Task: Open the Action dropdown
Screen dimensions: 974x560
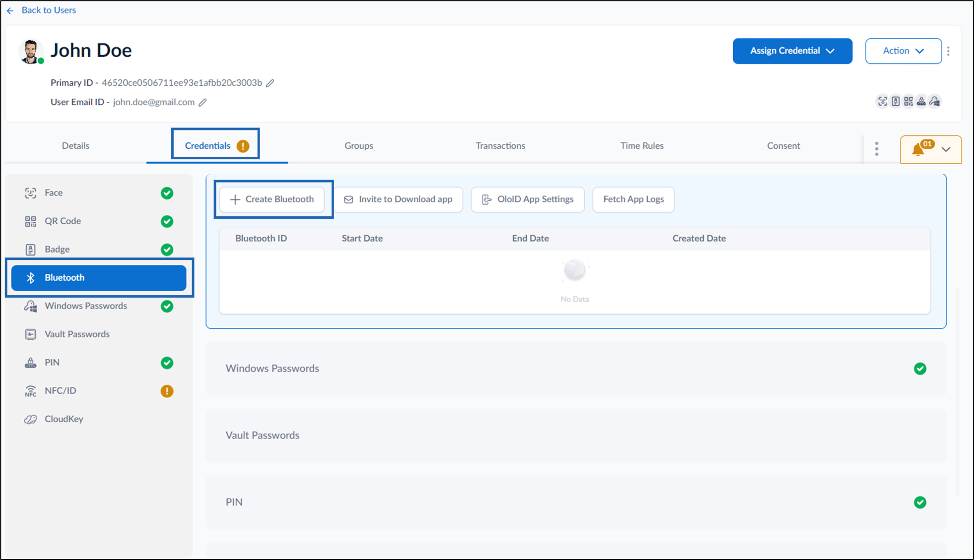Action: click(903, 51)
